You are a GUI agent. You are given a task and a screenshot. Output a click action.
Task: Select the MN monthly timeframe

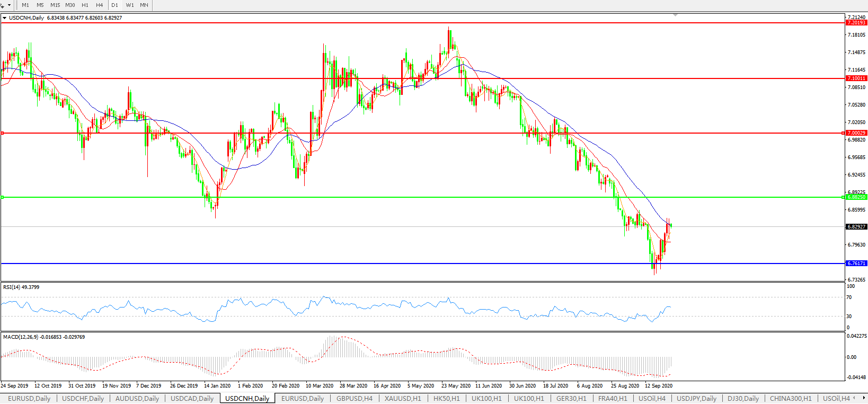coord(144,5)
